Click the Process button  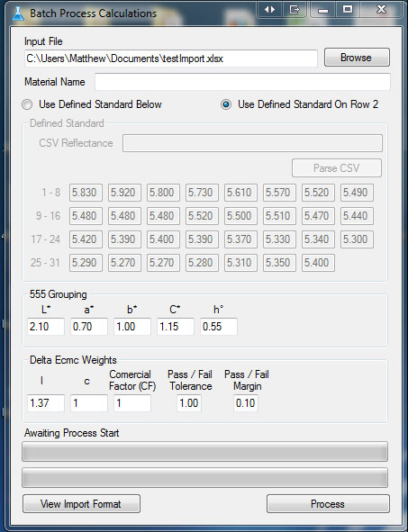coord(328,504)
